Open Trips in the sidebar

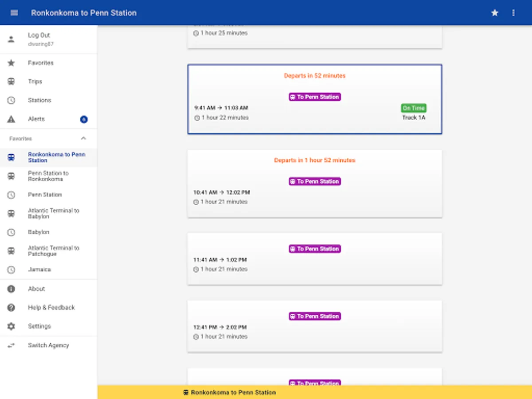(x=48, y=82)
